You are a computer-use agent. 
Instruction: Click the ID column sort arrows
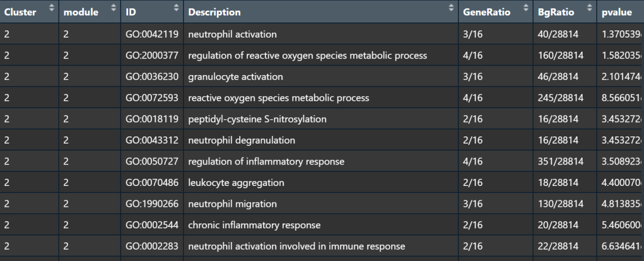click(176, 8)
